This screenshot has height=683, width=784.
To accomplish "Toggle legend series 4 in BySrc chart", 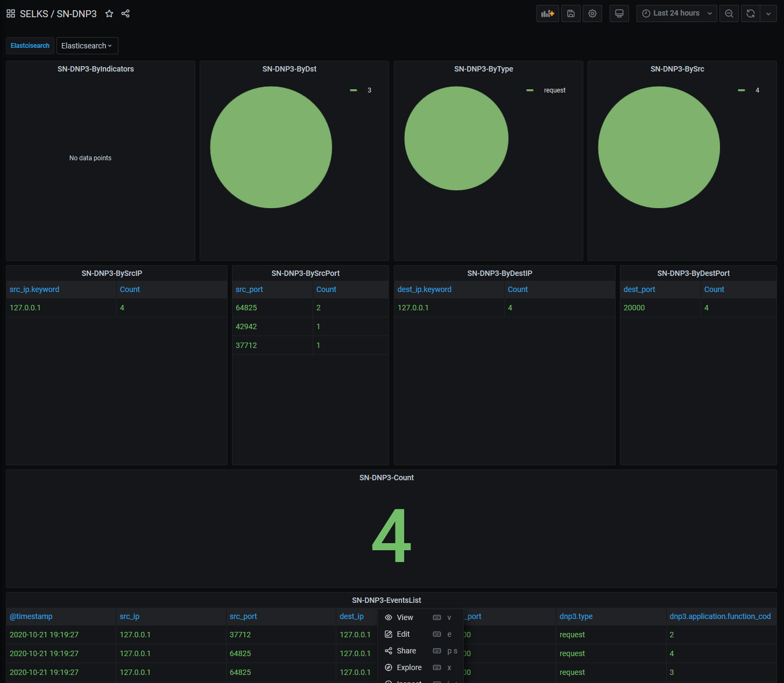I will (x=757, y=90).
